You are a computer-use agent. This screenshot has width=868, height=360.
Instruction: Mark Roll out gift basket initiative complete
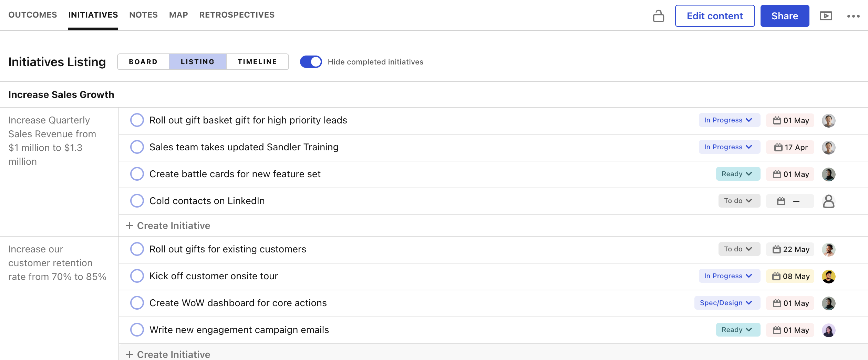[137, 120]
